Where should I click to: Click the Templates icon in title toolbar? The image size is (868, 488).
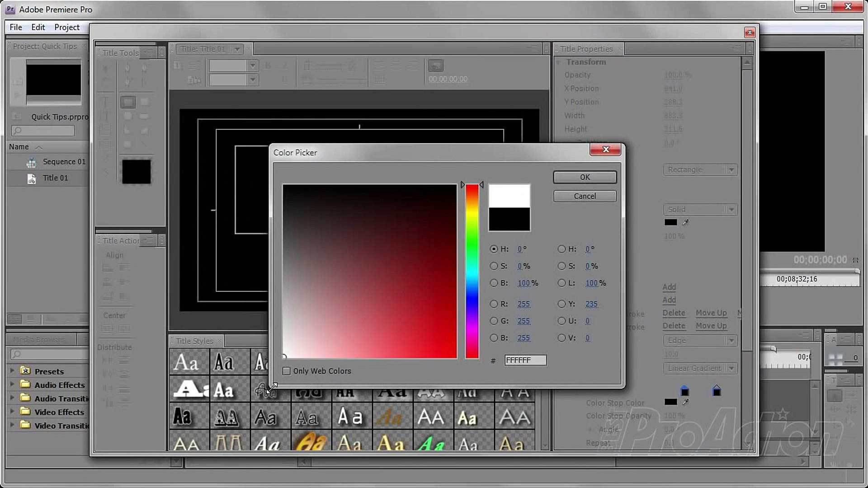point(194,80)
